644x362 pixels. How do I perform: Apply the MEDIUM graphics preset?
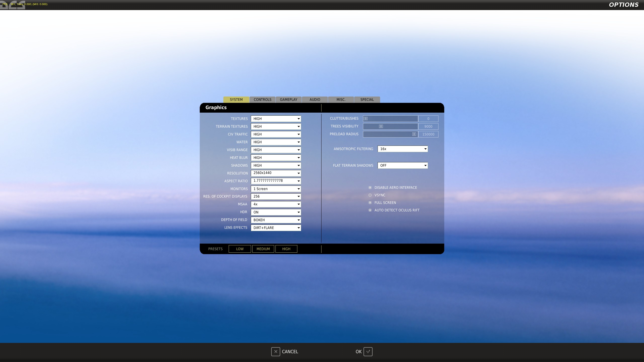point(263,249)
